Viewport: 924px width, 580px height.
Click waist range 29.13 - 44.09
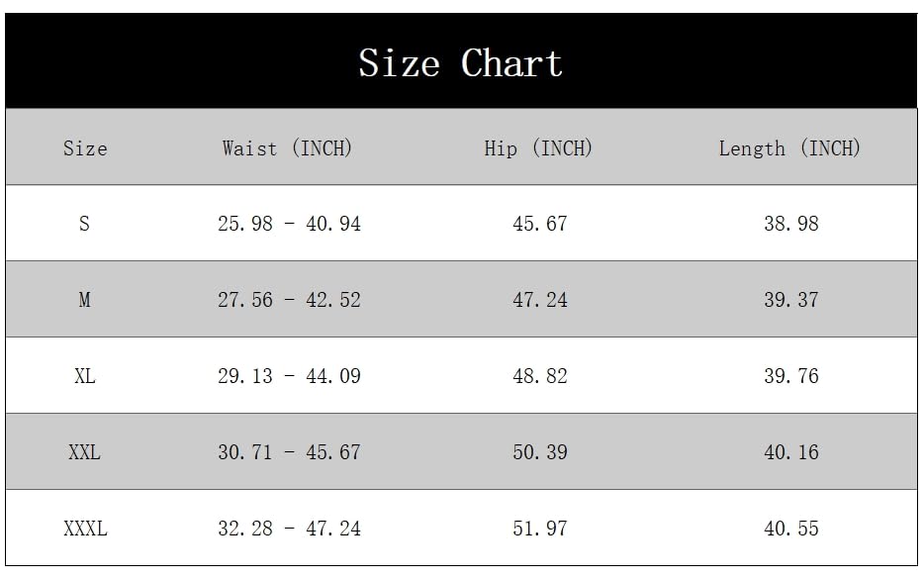[x=289, y=376]
